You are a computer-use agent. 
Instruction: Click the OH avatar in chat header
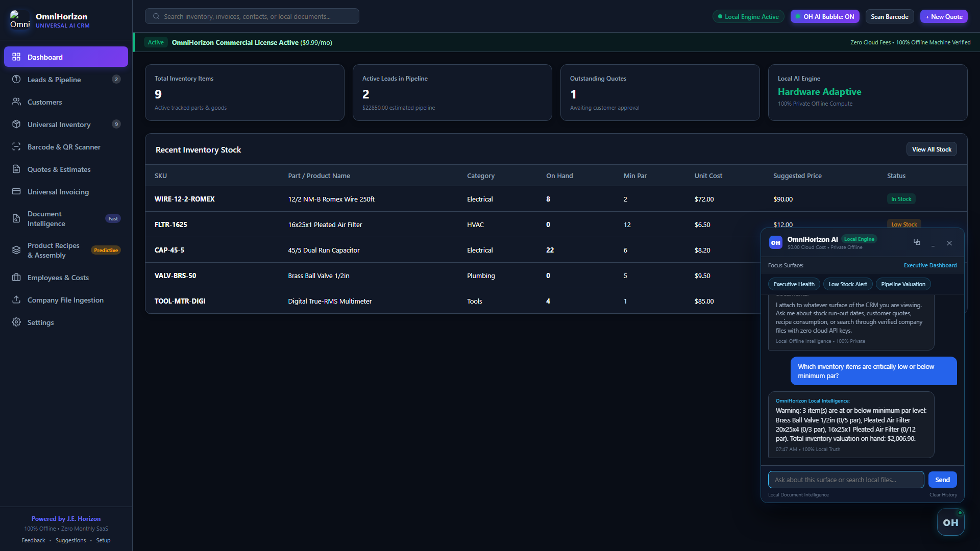776,243
